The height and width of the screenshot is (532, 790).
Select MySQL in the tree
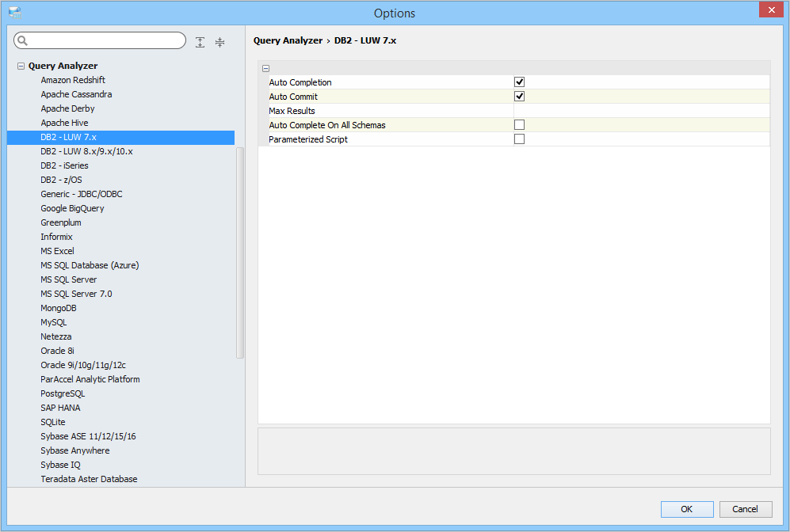(53, 323)
